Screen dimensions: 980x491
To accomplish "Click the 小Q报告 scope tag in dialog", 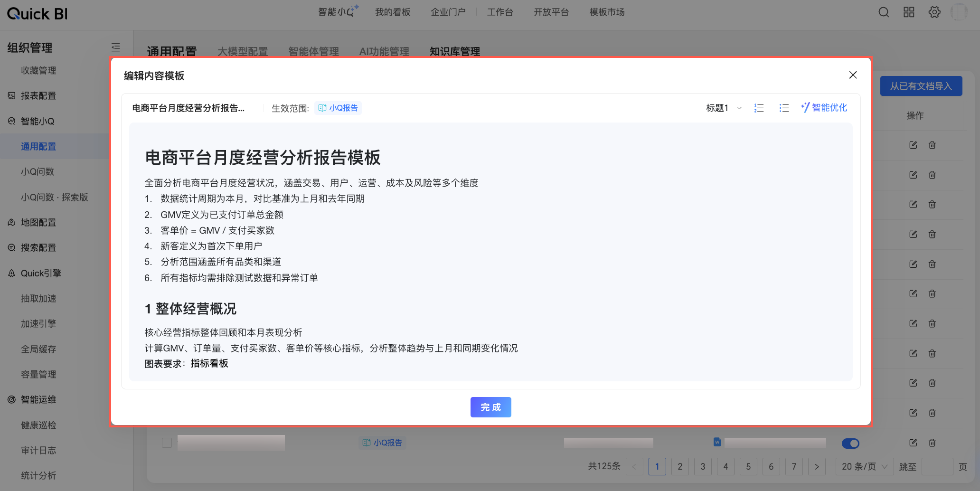I will [x=338, y=108].
